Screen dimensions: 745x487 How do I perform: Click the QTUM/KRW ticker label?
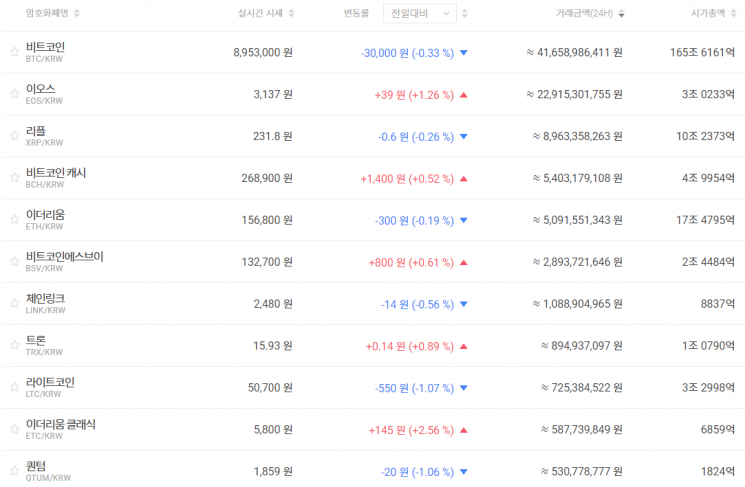click(x=48, y=477)
